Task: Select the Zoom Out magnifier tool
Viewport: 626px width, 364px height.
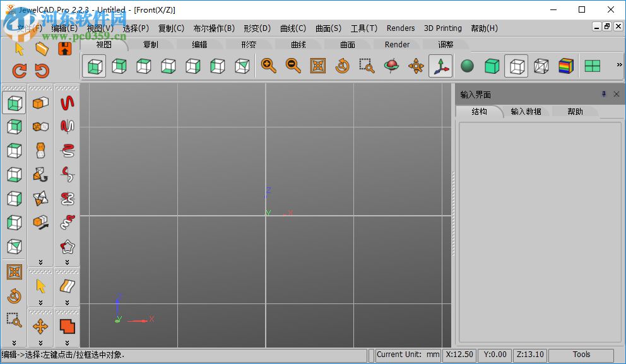Action: click(292, 66)
